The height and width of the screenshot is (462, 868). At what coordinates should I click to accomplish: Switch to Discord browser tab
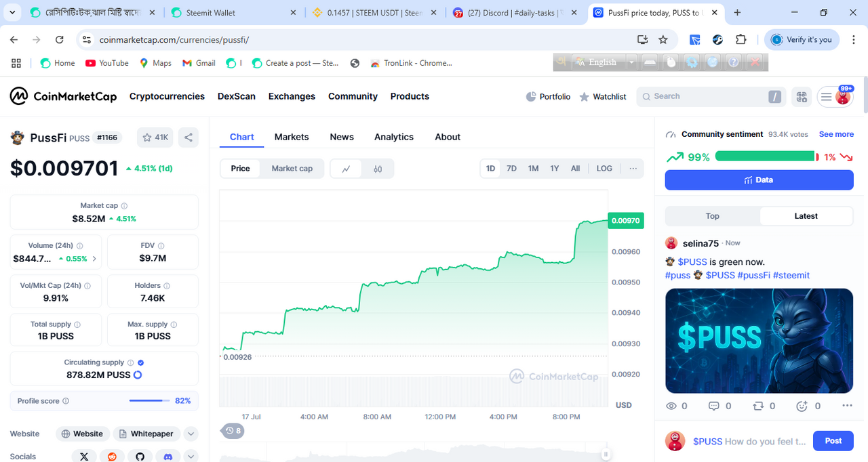(515, 12)
